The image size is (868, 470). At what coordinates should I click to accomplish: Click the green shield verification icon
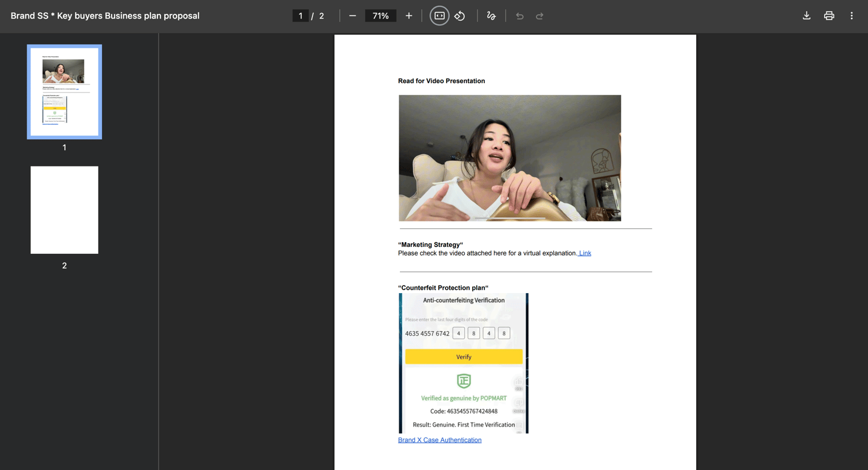pos(464,381)
